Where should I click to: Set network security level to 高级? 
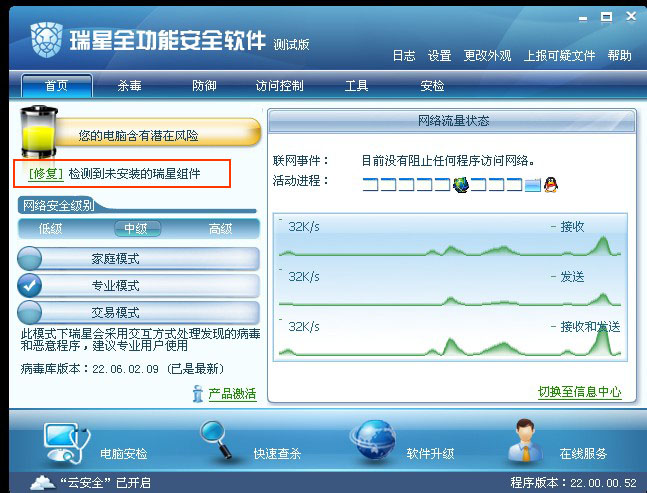[221, 229]
